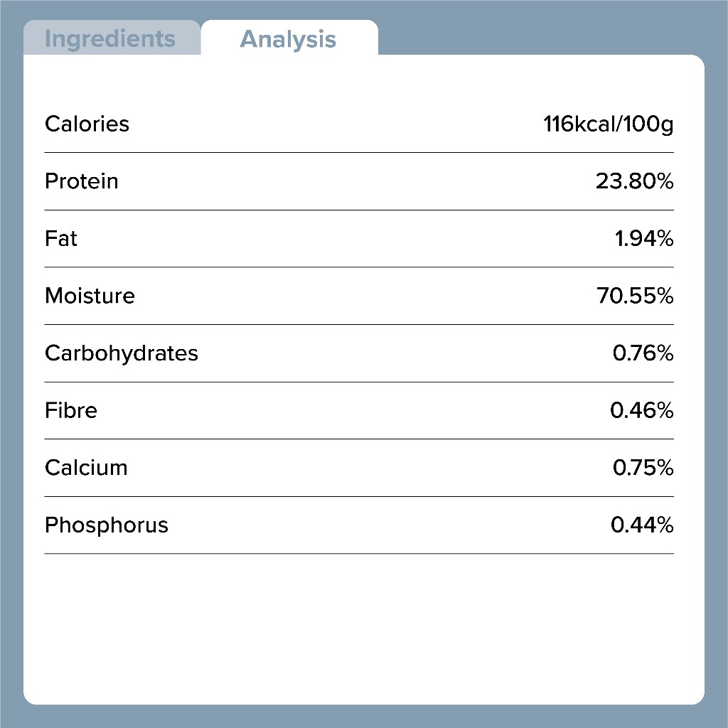The image size is (728, 728).
Task: Click the 0.44% phosphorus value
Action: tap(641, 525)
